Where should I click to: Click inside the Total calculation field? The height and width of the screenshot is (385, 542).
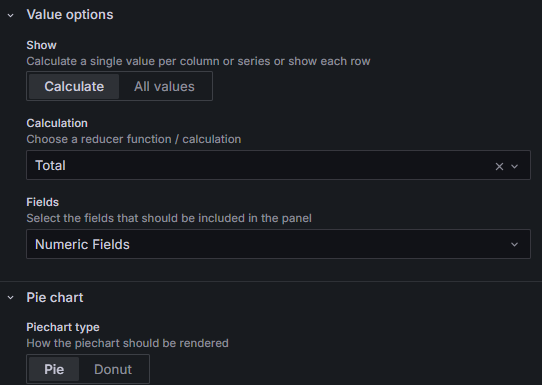(278, 165)
